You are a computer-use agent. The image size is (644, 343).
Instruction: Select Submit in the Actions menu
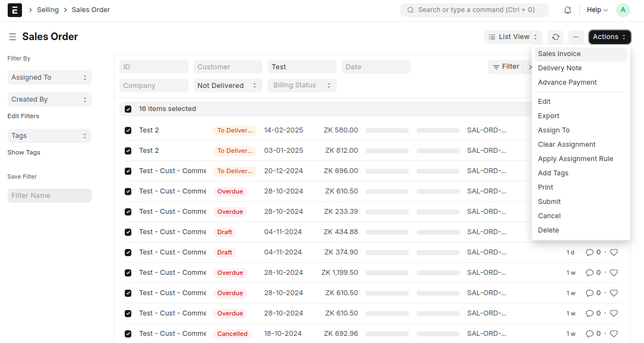pyautogui.click(x=581, y=202)
